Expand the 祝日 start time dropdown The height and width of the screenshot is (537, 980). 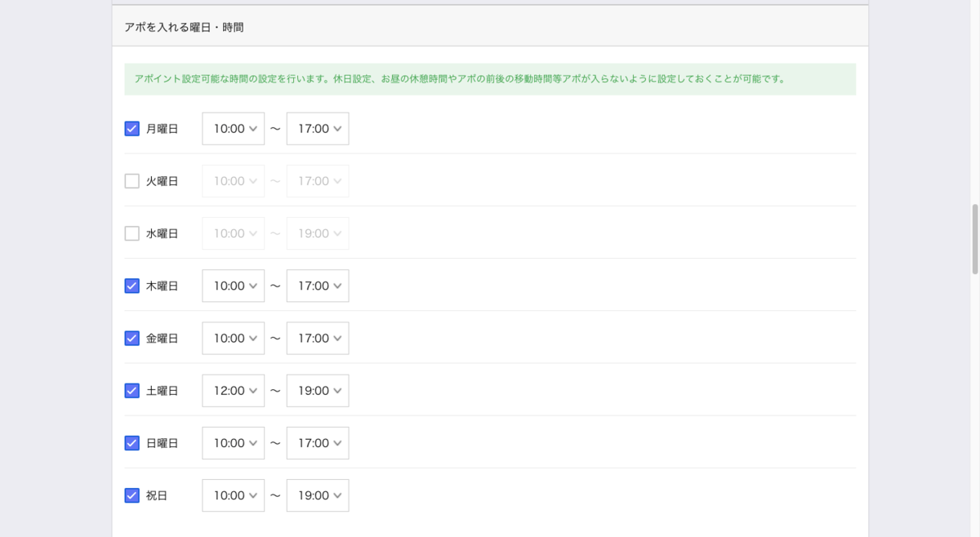234,495
